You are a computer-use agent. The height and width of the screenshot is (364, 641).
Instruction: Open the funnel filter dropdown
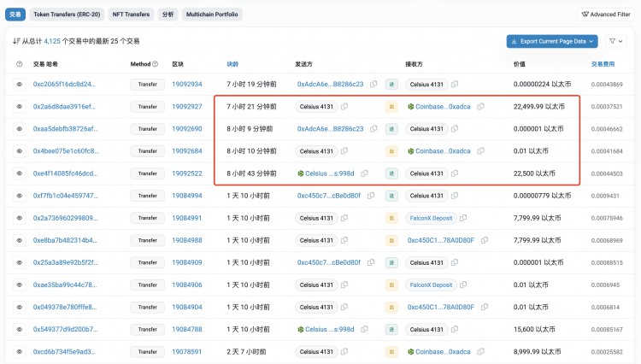pos(615,41)
